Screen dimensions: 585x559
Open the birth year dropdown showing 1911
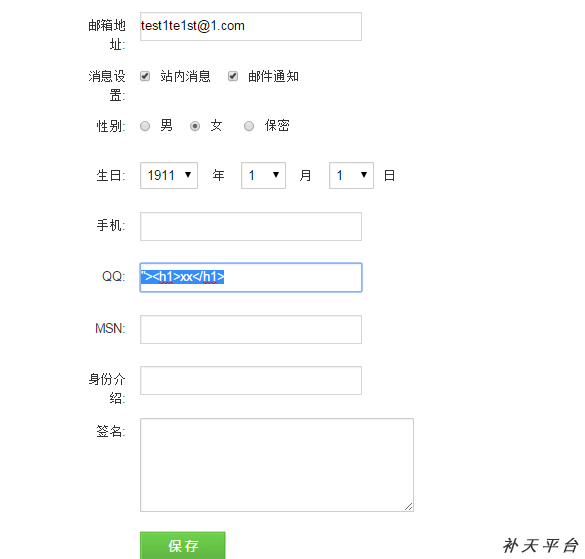click(169, 175)
